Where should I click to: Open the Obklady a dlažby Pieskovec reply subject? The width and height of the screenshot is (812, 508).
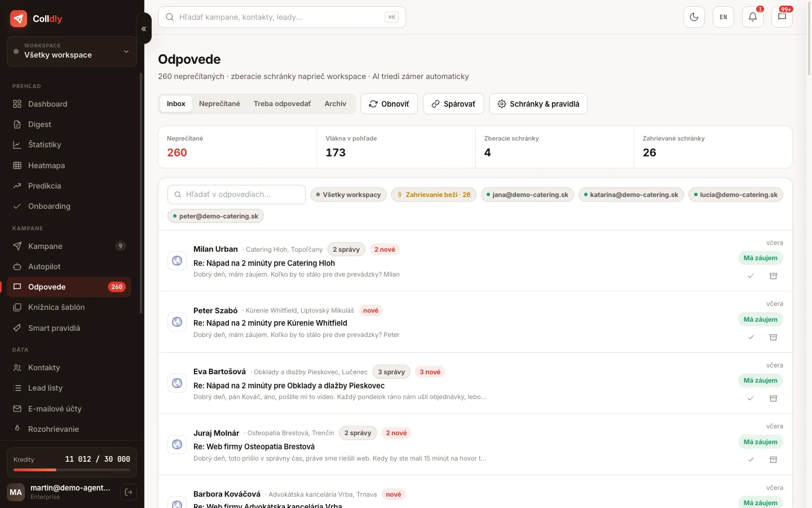289,386
